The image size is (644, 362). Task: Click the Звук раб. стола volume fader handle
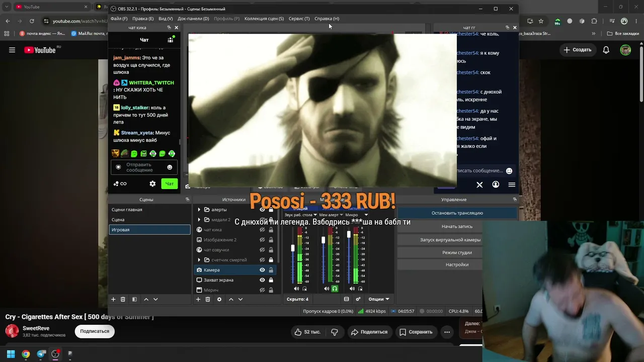tap(293, 248)
